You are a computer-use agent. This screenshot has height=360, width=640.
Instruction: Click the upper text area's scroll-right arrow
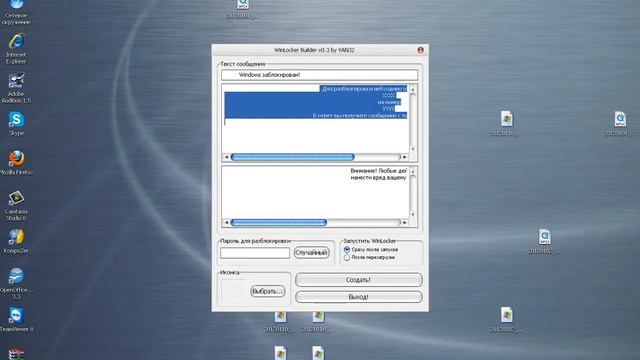coord(404,157)
